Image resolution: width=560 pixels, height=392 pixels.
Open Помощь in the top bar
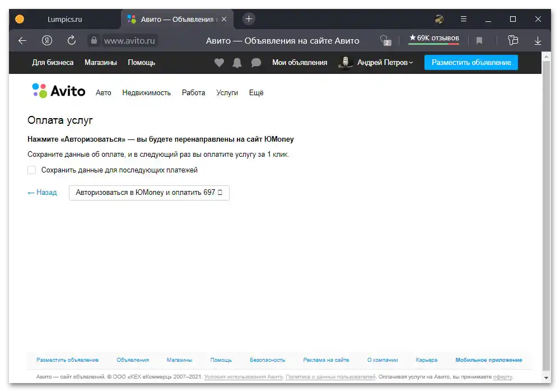[x=142, y=63]
